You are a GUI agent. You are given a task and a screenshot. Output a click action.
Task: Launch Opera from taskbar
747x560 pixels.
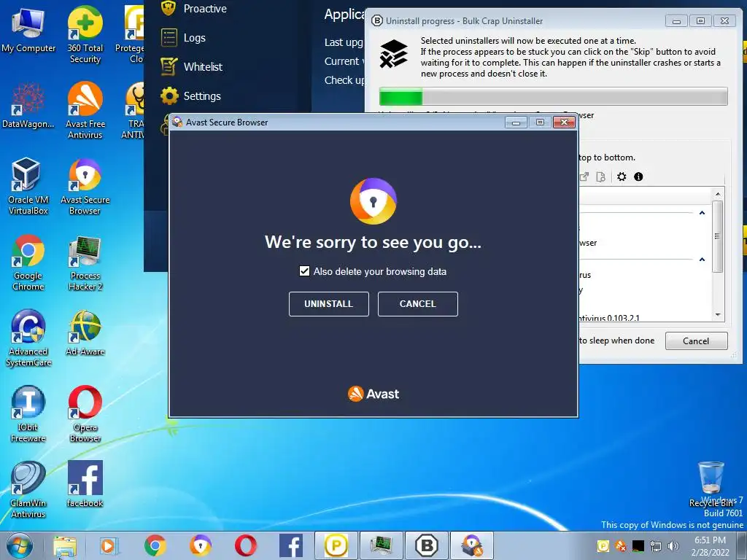pos(246,546)
